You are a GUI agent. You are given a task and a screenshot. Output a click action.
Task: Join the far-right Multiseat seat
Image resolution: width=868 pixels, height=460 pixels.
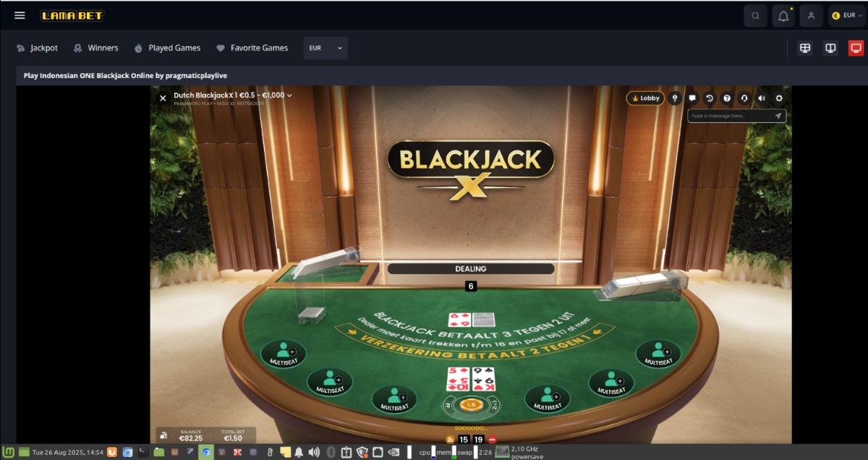point(658,354)
